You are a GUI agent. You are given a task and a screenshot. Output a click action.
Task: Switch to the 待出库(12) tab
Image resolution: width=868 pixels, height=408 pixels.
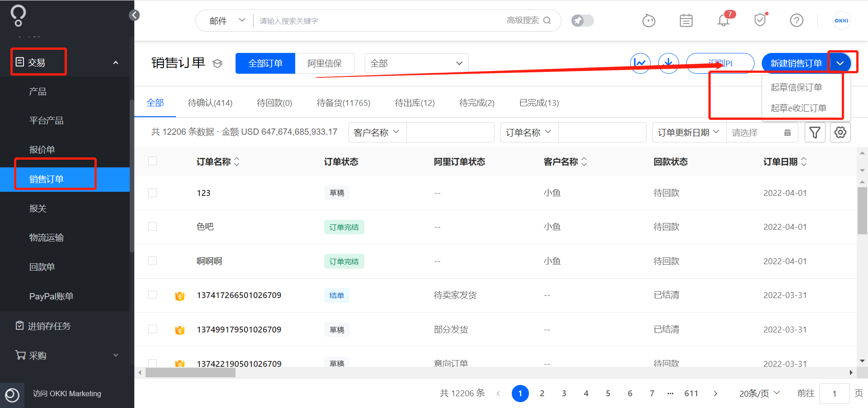(415, 103)
